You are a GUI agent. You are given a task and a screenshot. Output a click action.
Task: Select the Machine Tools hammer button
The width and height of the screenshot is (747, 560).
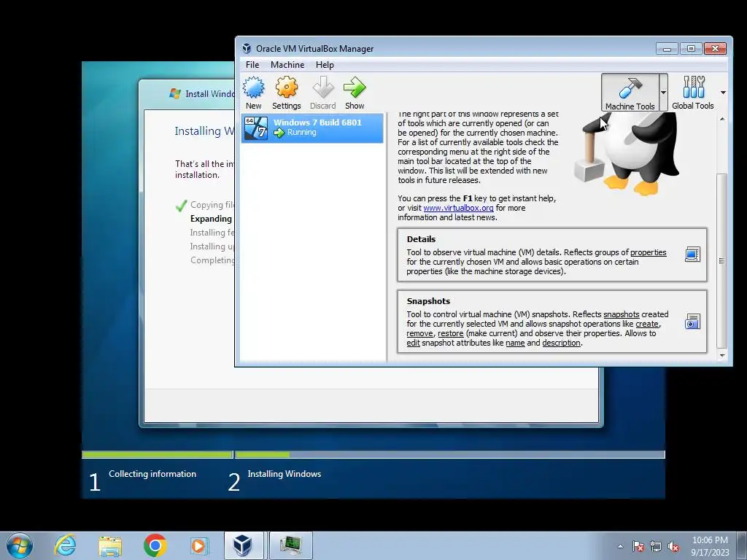pos(630,93)
